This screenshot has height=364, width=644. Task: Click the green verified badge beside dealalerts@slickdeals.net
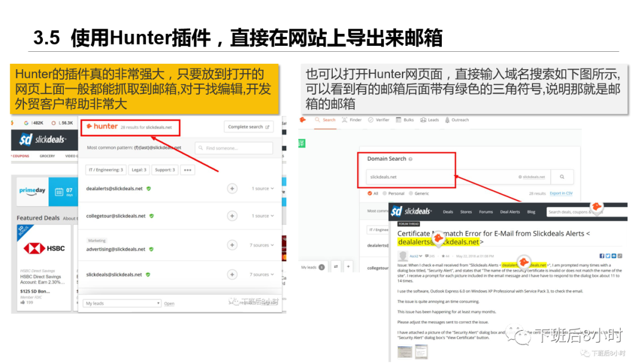tap(148, 188)
